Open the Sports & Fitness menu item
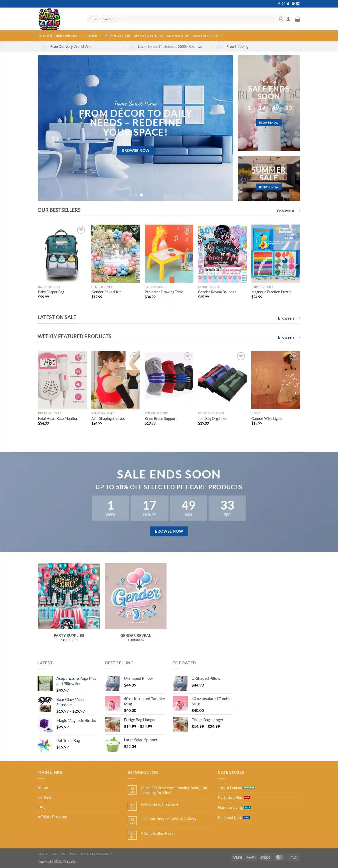Viewport: 338px width, 868px height. click(x=148, y=36)
